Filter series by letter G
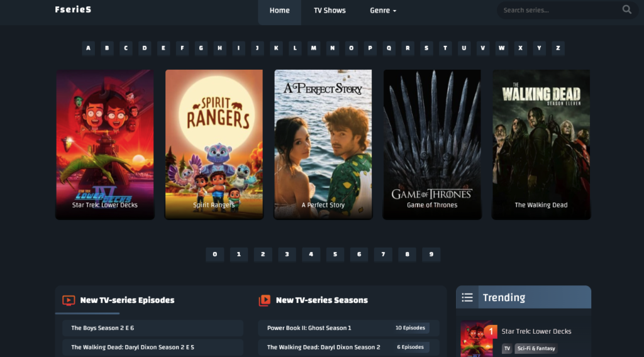Image resolution: width=644 pixels, height=357 pixels. tap(201, 48)
